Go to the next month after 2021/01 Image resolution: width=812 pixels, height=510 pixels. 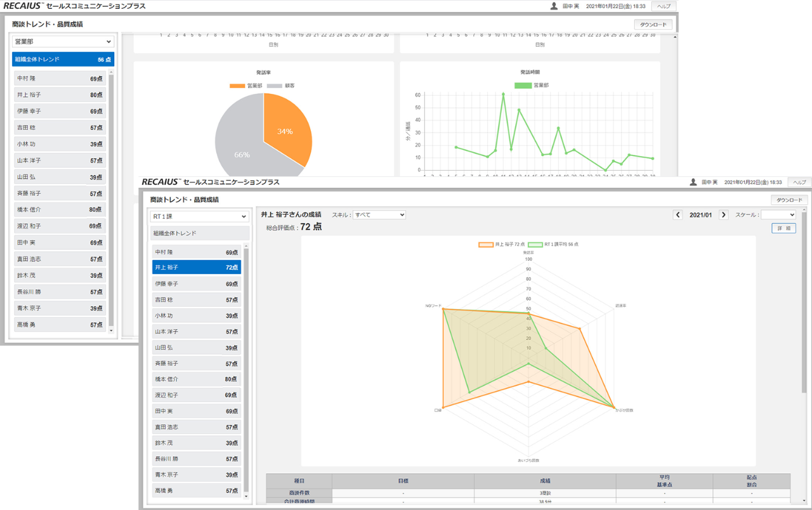pos(723,215)
